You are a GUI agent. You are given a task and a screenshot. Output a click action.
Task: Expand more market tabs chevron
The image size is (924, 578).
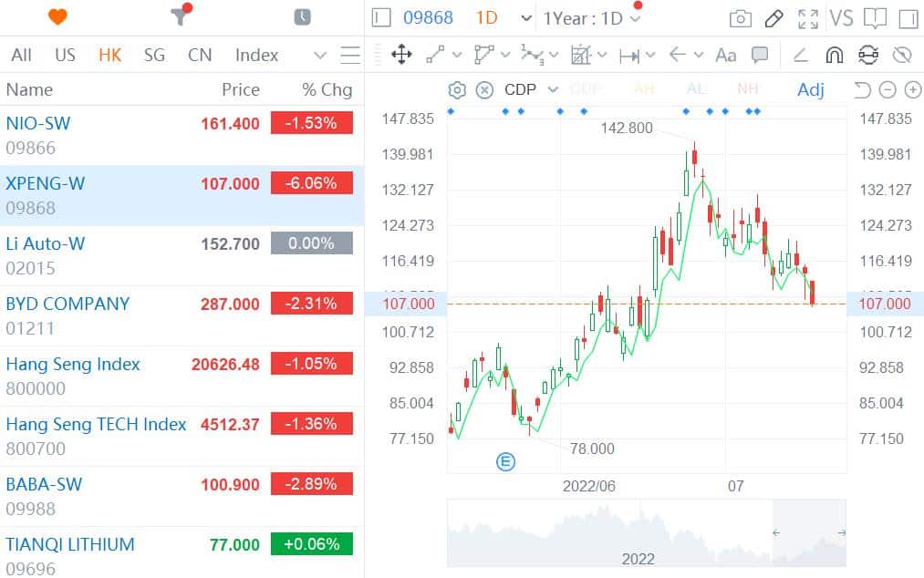[x=320, y=56]
